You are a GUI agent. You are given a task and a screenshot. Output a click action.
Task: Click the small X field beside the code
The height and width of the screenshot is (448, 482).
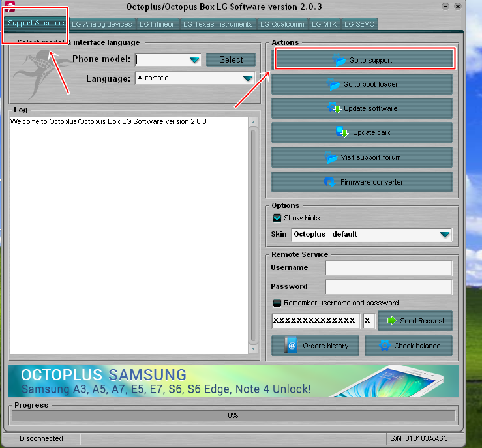pos(369,321)
